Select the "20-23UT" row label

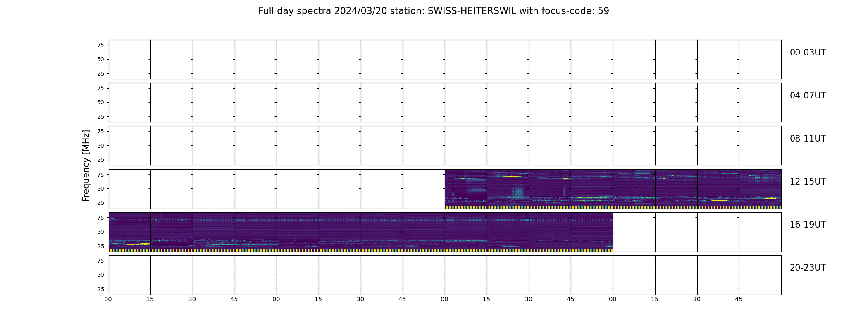808,268
